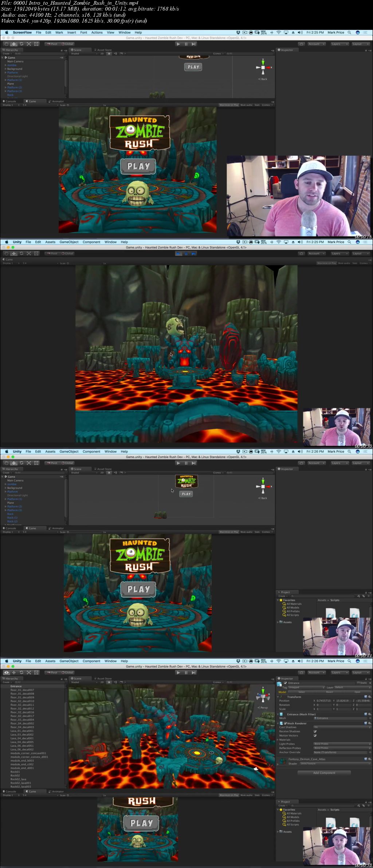
Task: Click the Step button in the ScreenFlow frame
Action: click(194, 44)
